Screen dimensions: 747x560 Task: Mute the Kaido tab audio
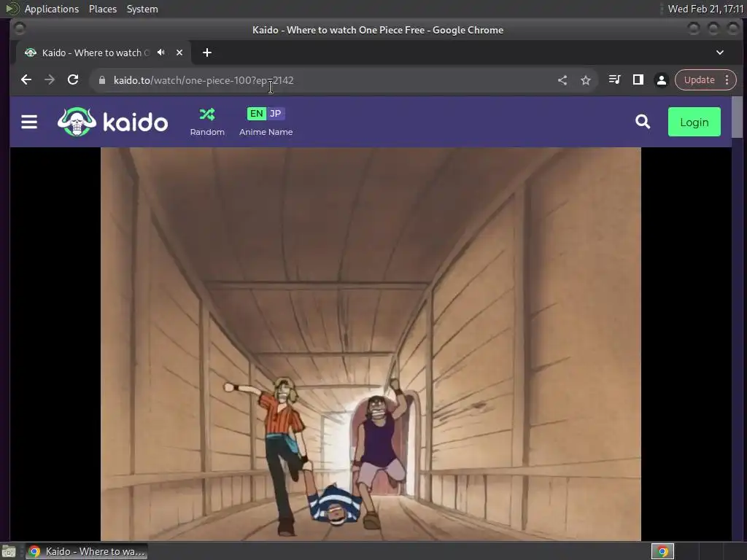tap(161, 52)
